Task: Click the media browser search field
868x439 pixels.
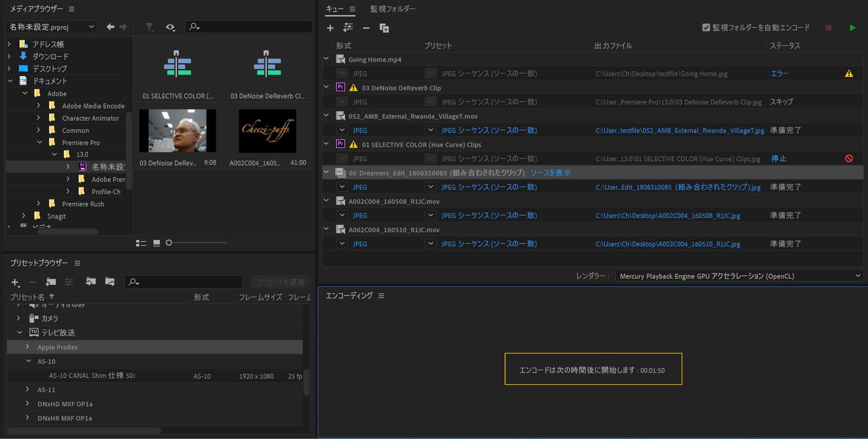Action: (249, 27)
